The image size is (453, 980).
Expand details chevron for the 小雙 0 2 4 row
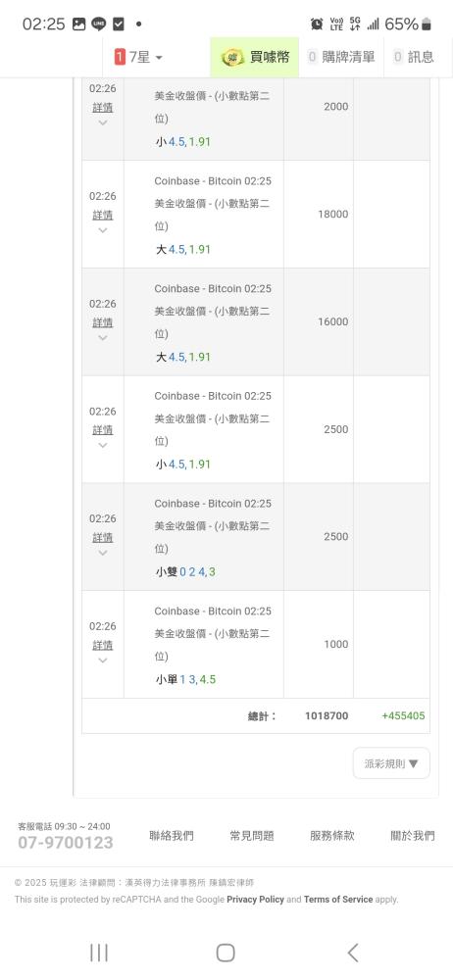(x=103, y=553)
